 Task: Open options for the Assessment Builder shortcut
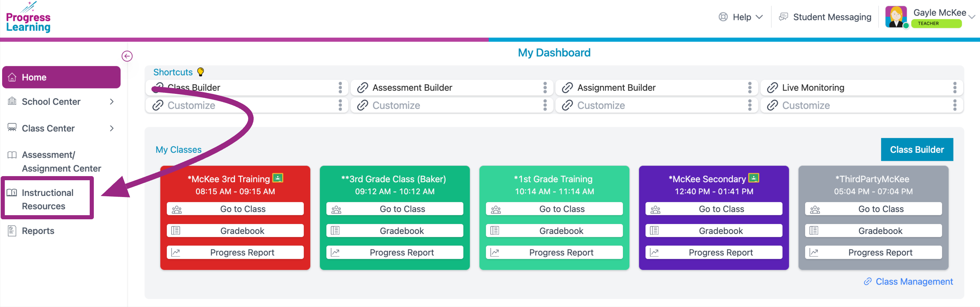tap(545, 88)
